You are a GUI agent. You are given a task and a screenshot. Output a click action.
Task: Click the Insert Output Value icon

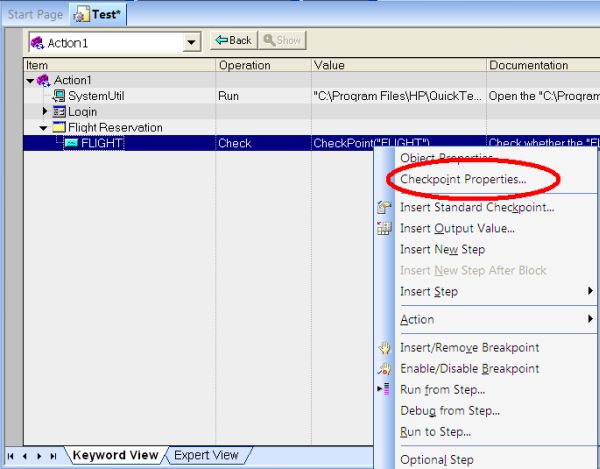pyautogui.click(x=384, y=228)
